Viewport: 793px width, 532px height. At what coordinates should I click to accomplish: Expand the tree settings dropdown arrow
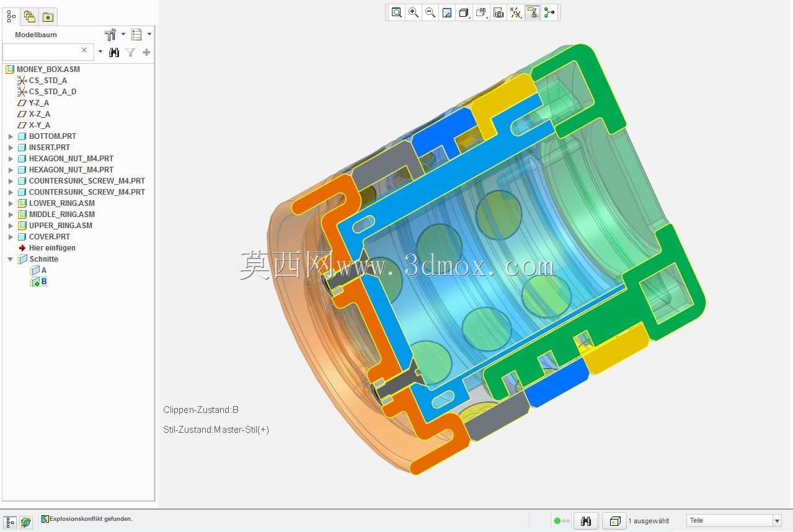coord(123,35)
